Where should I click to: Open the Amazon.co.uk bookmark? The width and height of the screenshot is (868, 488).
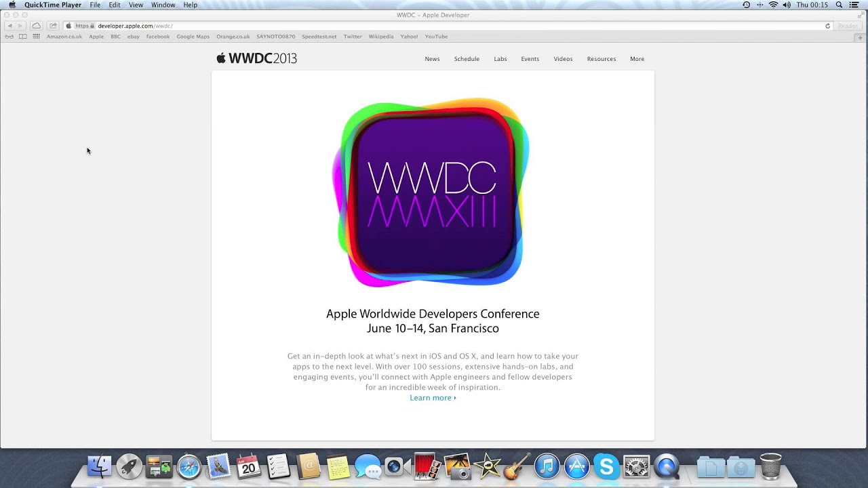pyautogui.click(x=64, y=37)
